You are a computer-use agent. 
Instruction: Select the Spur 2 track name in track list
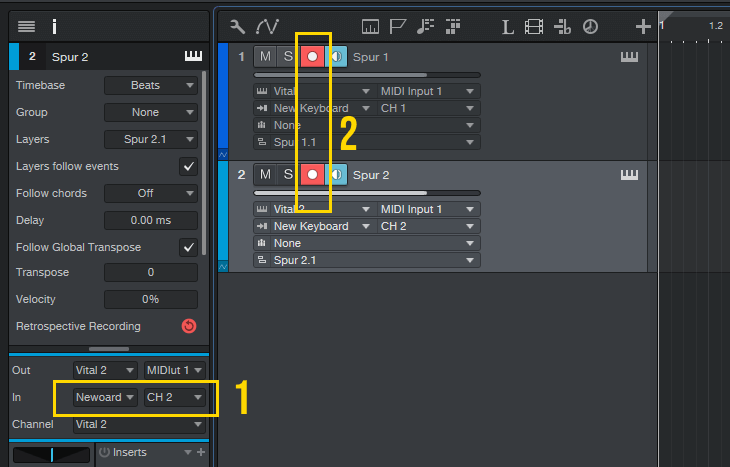pyautogui.click(x=371, y=175)
